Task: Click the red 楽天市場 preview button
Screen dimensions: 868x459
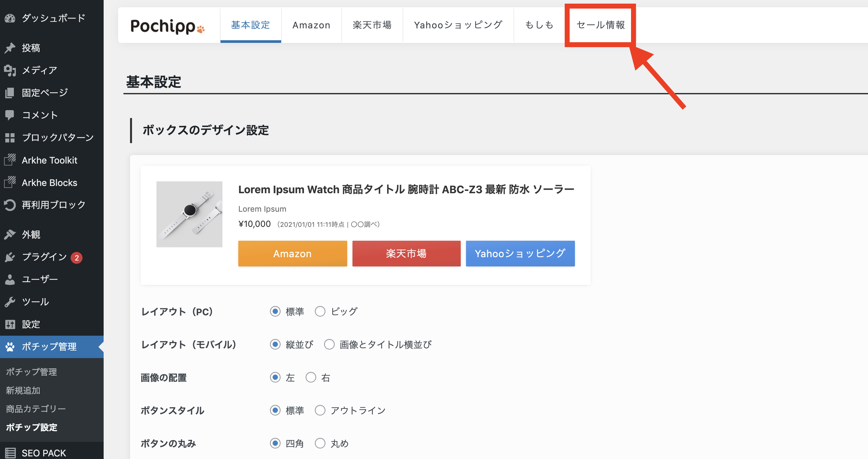Action: (x=406, y=254)
